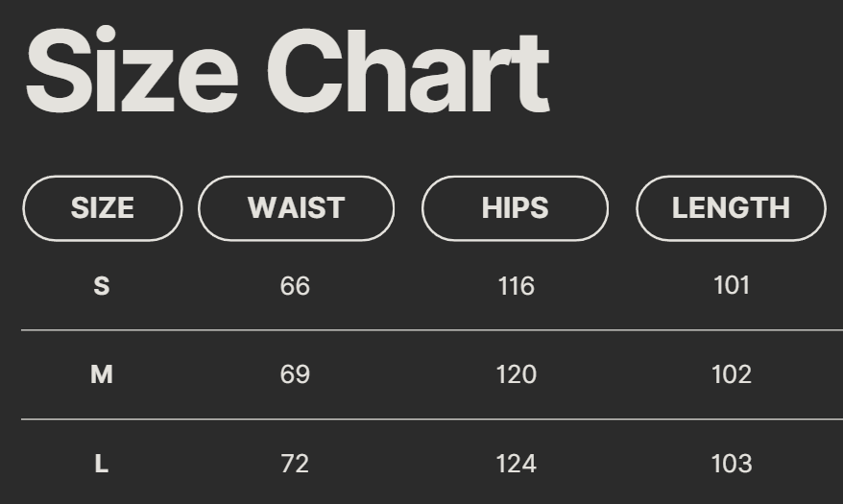Select size L row label
This screenshot has width=843, height=504.
pos(102,464)
